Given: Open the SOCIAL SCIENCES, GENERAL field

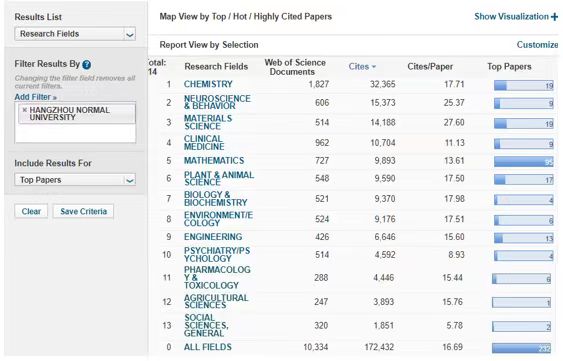Looking at the screenshot, I should point(206,325).
